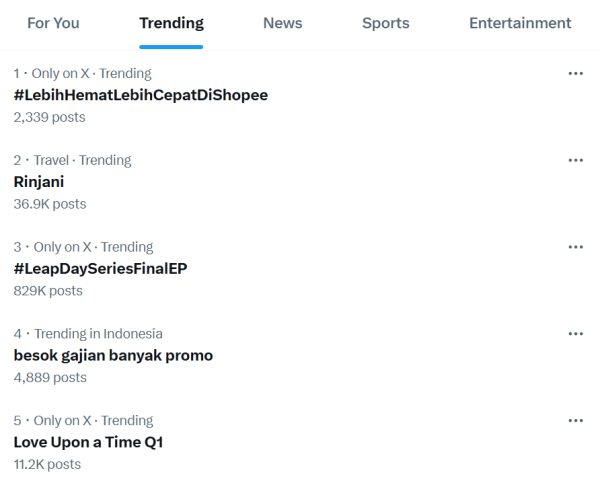Screen dimensions: 600x481
Task: Open three-dot menu for besok gajian trend
Action: pos(576,334)
